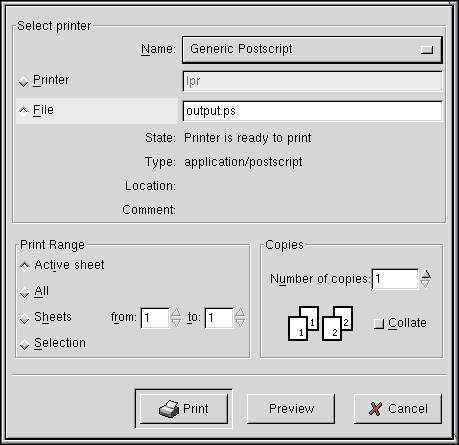This screenshot has height=445, width=459.
Task: Open the printer Name dropdown
Action: 312,50
